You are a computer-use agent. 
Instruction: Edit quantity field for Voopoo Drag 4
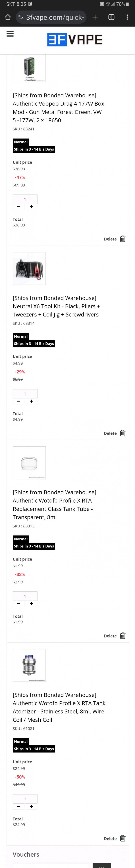coord(25,199)
